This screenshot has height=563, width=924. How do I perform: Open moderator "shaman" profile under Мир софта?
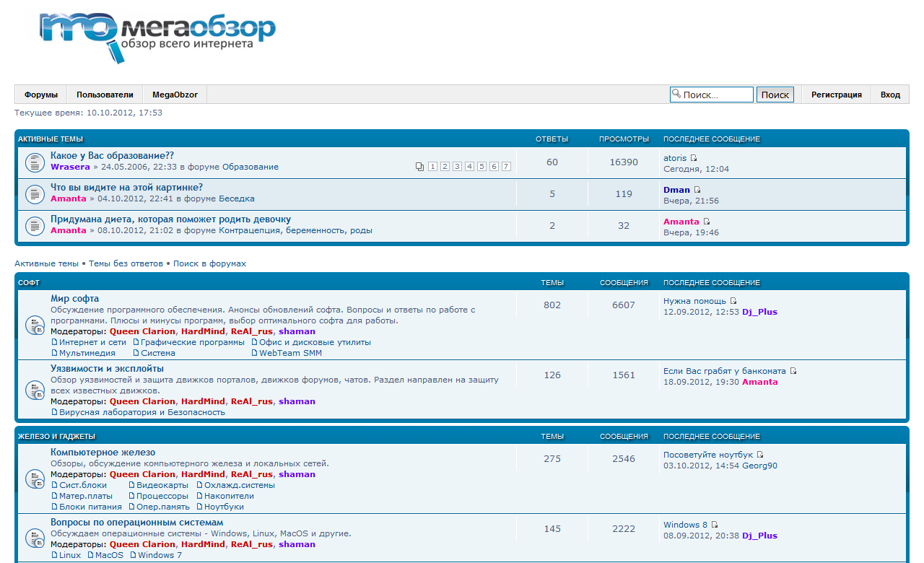pos(297,331)
